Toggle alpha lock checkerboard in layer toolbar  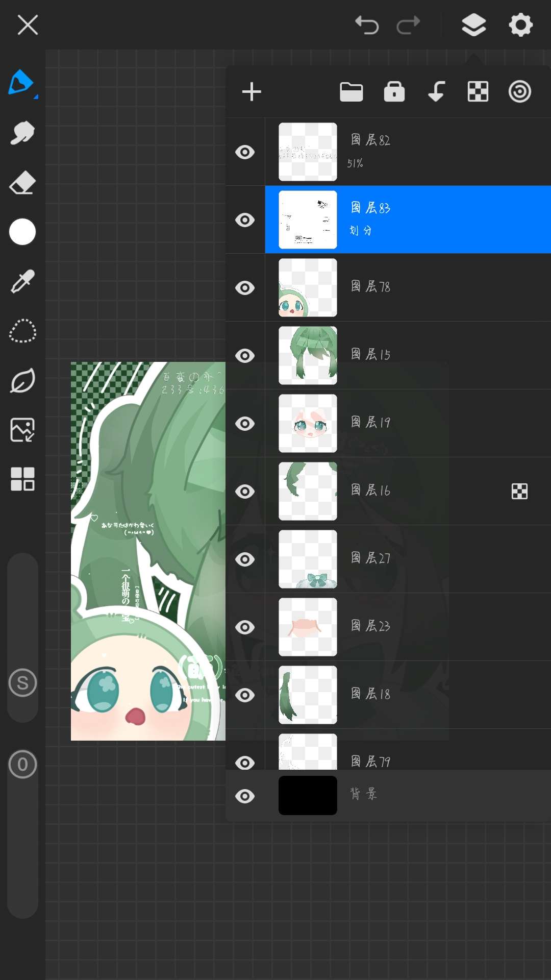478,92
